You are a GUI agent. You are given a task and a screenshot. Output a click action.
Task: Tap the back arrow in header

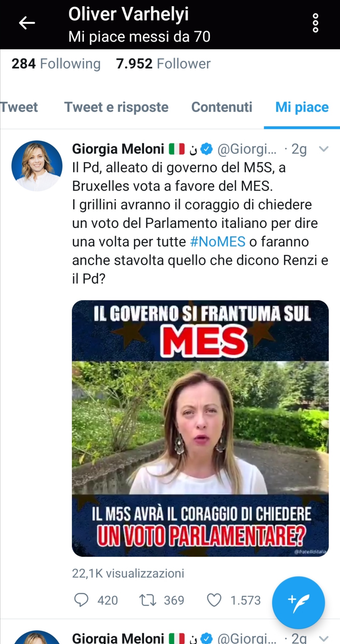pos(27,23)
